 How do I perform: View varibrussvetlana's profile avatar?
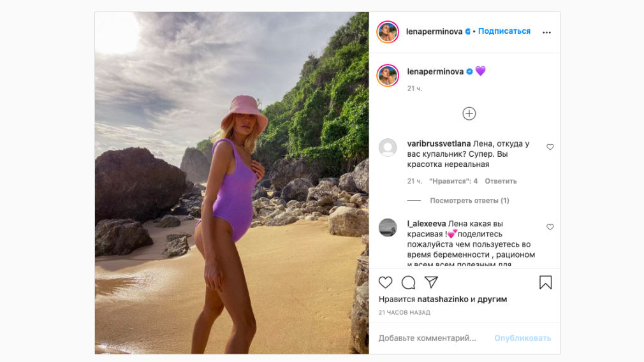(388, 148)
